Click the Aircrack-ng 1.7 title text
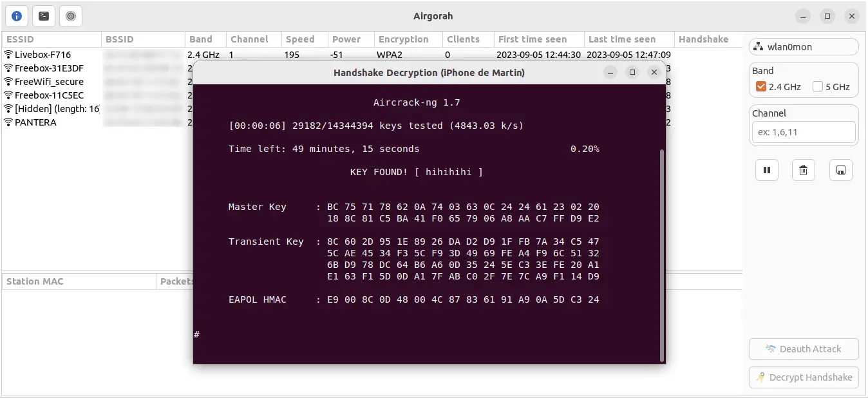 tap(417, 102)
